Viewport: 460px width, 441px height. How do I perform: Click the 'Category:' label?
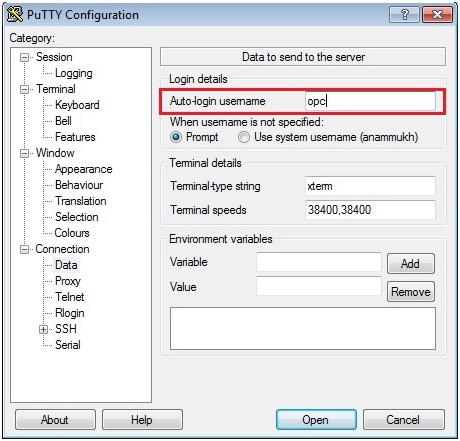pos(32,38)
